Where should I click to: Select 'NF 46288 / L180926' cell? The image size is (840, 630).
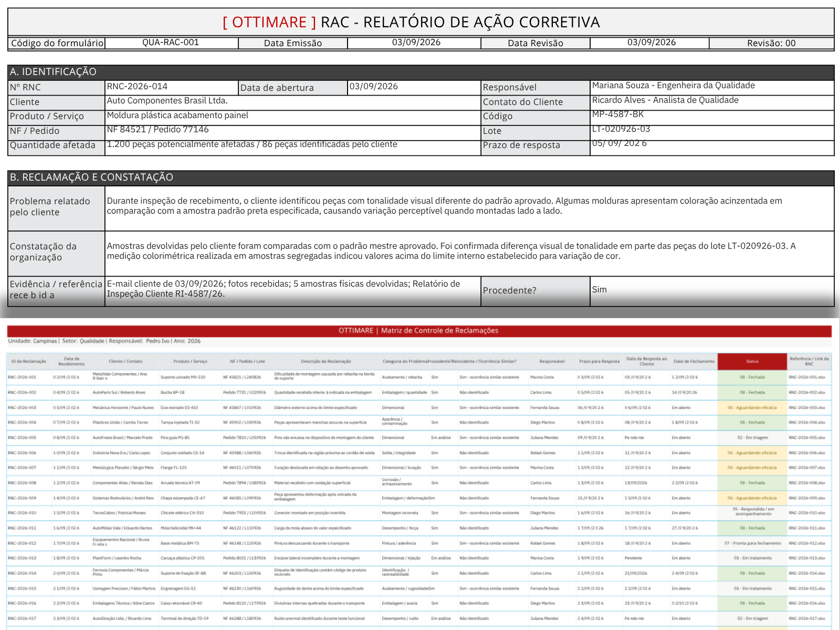[x=242, y=618]
